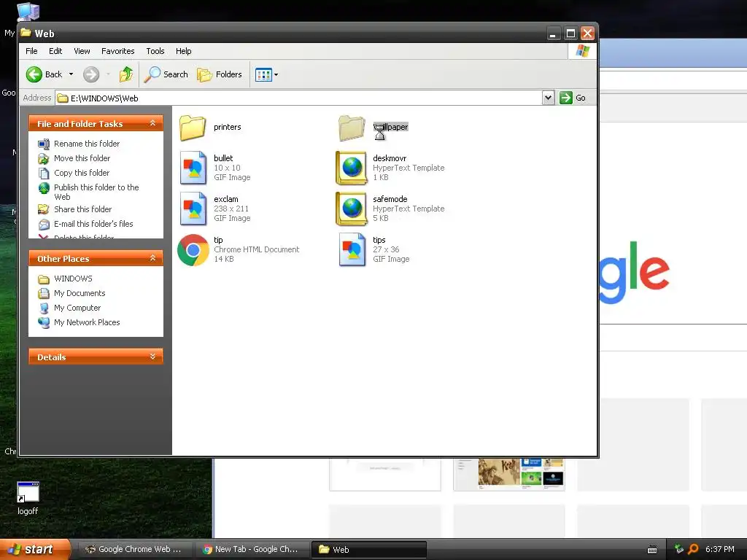The width and height of the screenshot is (747, 560).
Task: Open the logoff desktop shortcut
Action: 28,499
